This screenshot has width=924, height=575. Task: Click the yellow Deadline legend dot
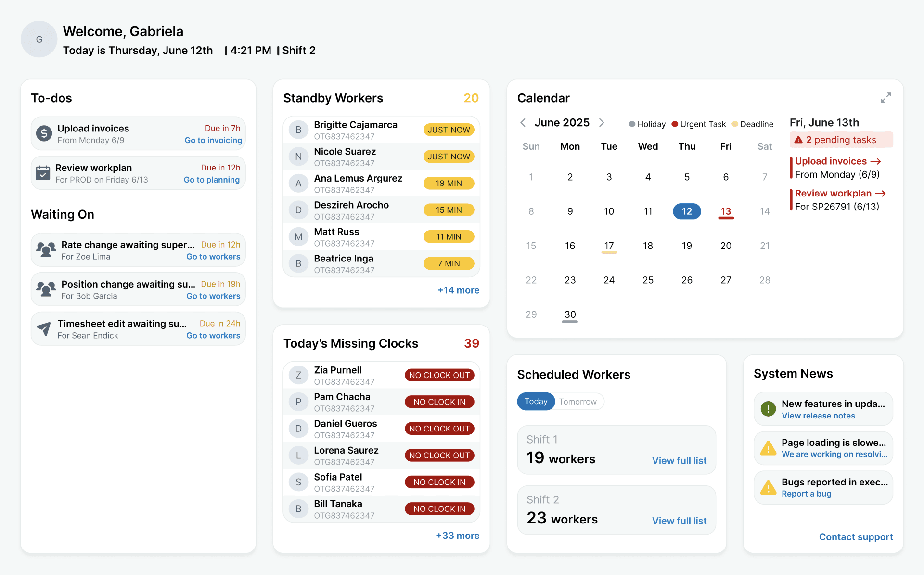734,124
